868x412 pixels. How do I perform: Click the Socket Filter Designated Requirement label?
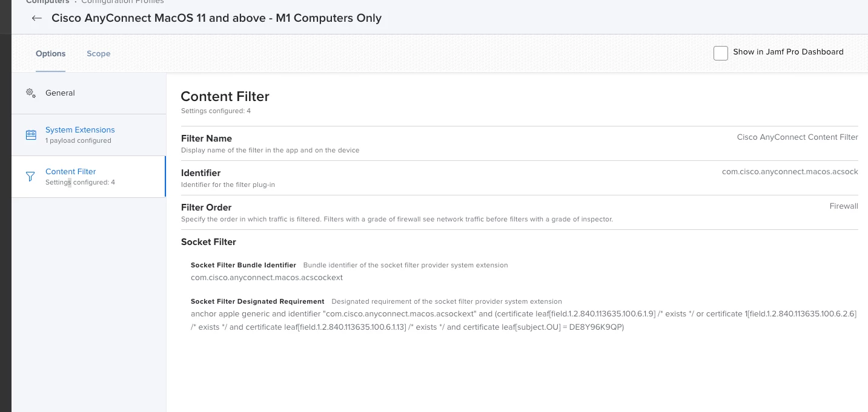(257, 301)
